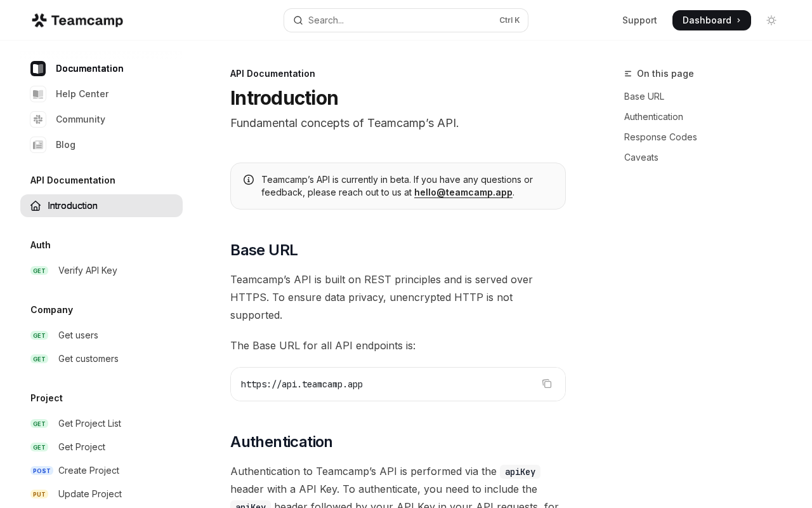Image resolution: width=812 pixels, height=508 pixels.
Task: Toggle the light/dark theme icon
Action: pos(771,20)
